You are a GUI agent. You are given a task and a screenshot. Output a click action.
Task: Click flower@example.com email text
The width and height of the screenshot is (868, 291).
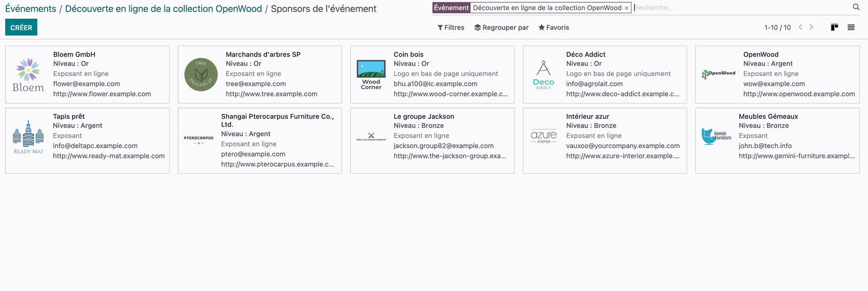(x=87, y=84)
